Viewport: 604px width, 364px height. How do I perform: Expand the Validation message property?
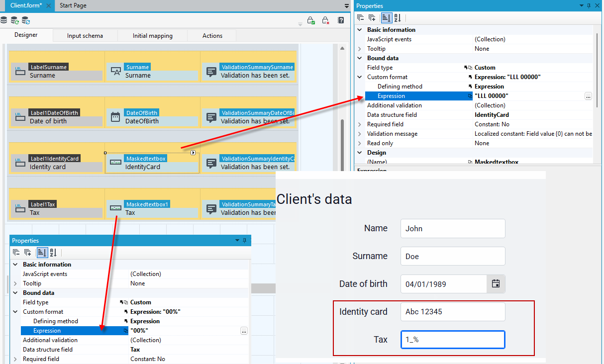tap(359, 134)
